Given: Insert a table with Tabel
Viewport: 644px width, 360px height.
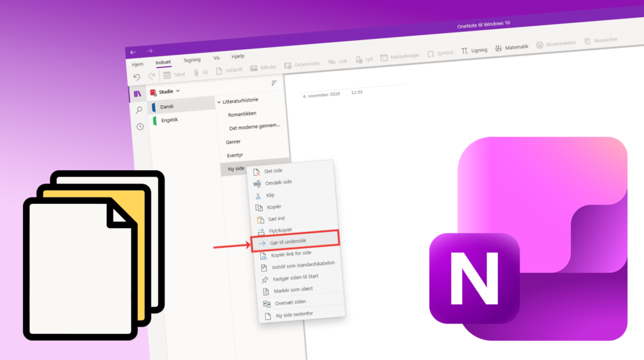Looking at the screenshot, I should pos(174,75).
